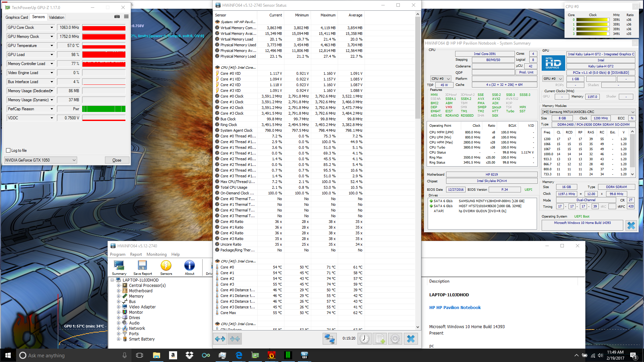This screenshot has height=362, width=644.
Task: Open sensor settings gear icon
Action: point(395,339)
